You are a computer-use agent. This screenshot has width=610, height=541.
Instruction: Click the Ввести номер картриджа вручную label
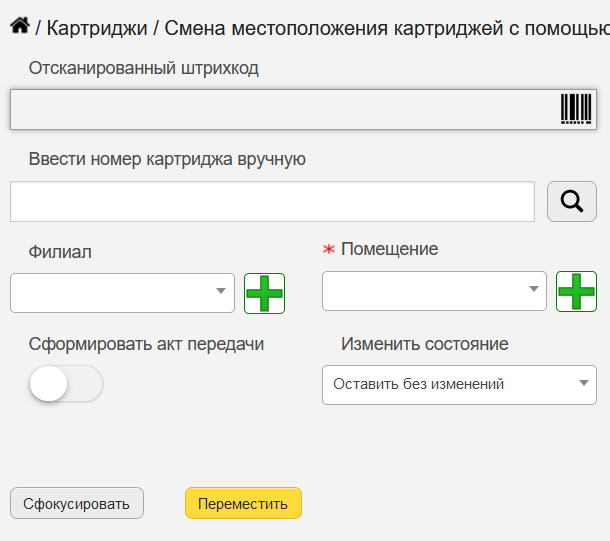pyautogui.click(x=167, y=159)
